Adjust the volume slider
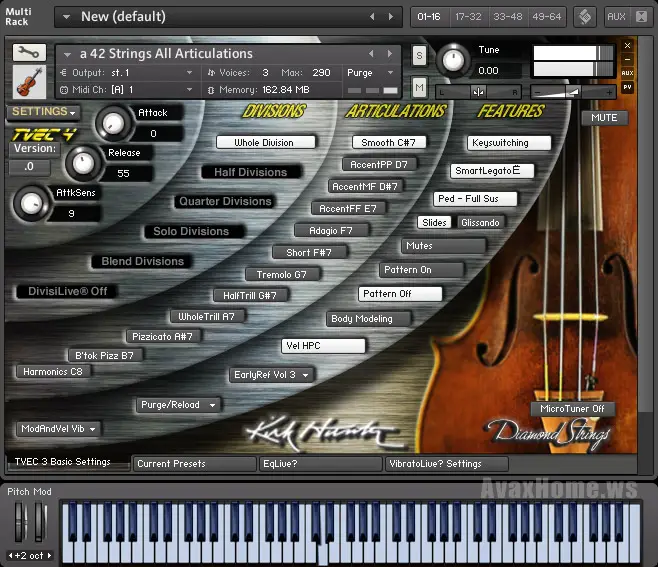658x567 pixels. 573,92
